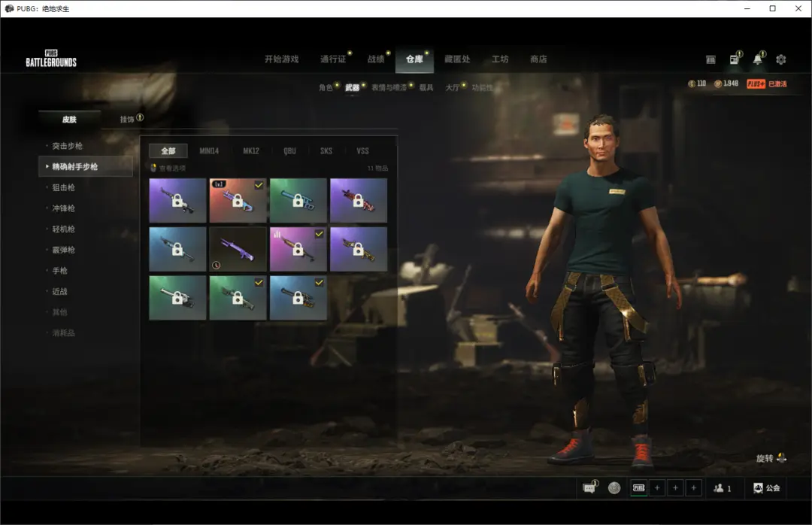
Task: Toggle the checkmark on the magenta skin
Action: 319,234
